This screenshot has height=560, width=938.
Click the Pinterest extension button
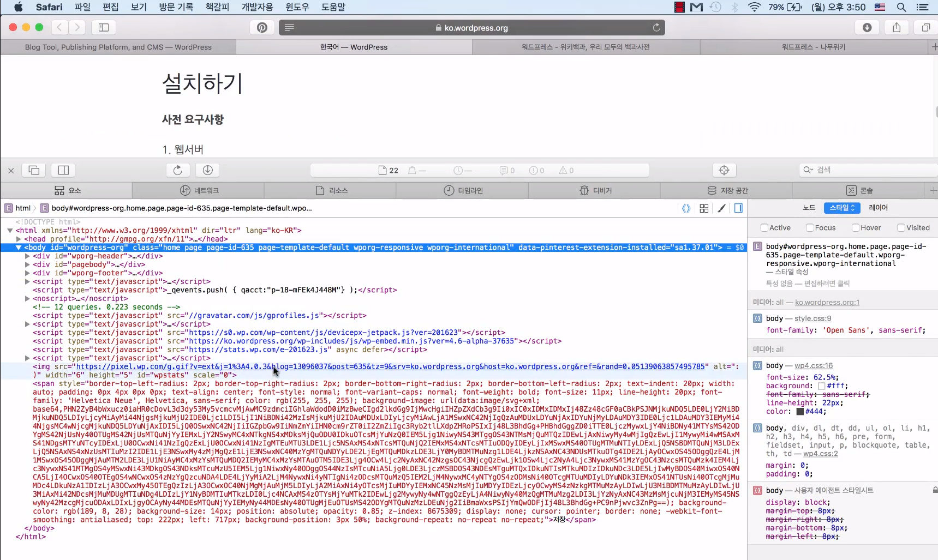coord(262,27)
